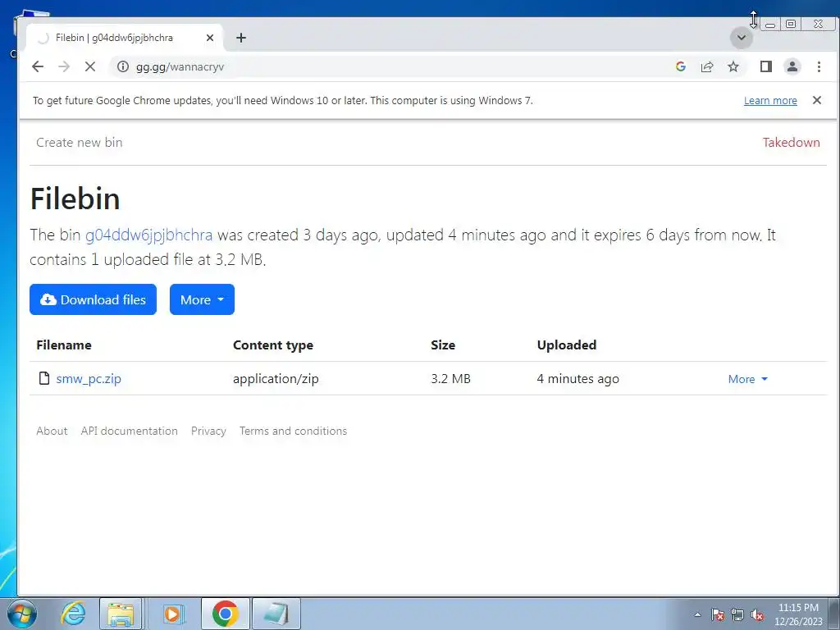Close the Filebin tab
The height and width of the screenshot is (630, 840).
(210, 38)
